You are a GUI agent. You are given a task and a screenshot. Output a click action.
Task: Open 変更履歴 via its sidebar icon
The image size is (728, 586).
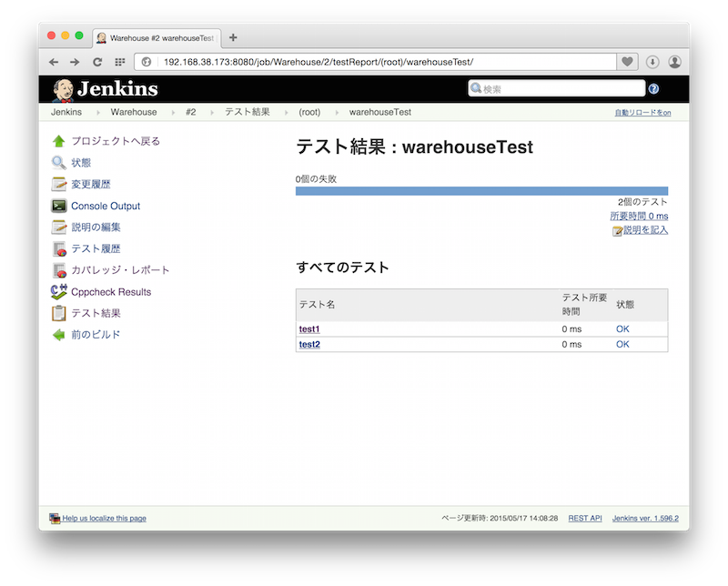pyautogui.click(x=57, y=184)
